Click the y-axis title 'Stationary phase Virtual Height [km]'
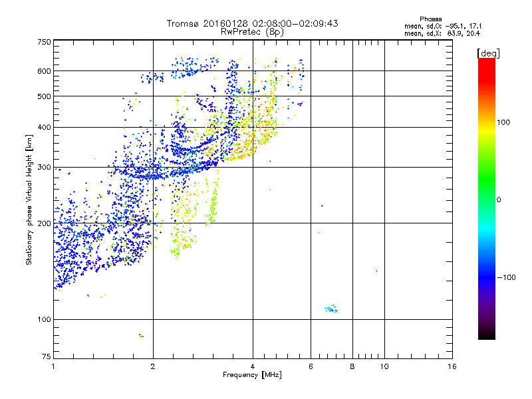Viewport: 532px width, 399px height. (29, 199)
